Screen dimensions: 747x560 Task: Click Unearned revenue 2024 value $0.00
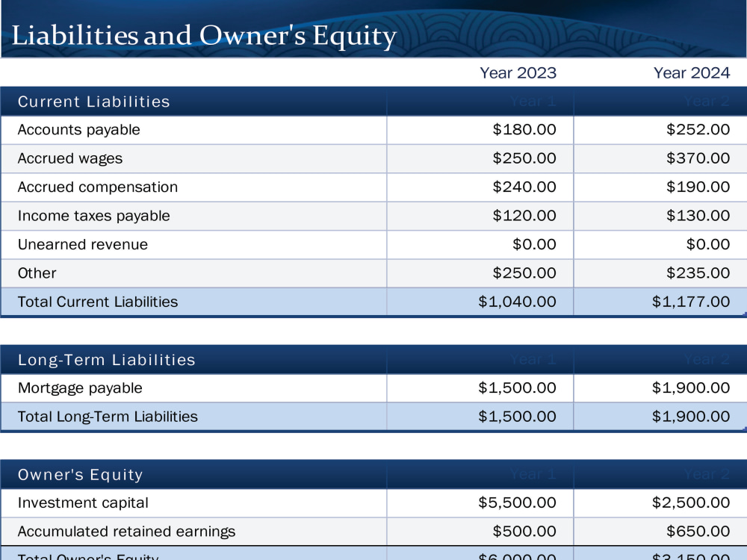pyautogui.click(x=708, y=244)
